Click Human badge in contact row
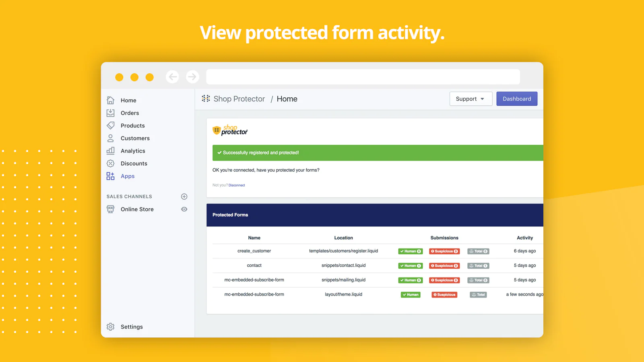This screenshot has width=644, height=362. pyautogui.click(x=411, y=266)
